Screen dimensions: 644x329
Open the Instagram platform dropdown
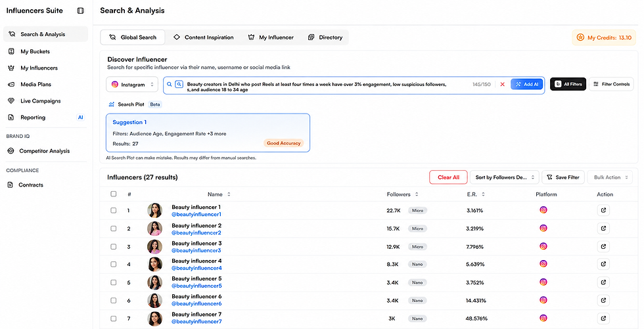coord(132,85)
